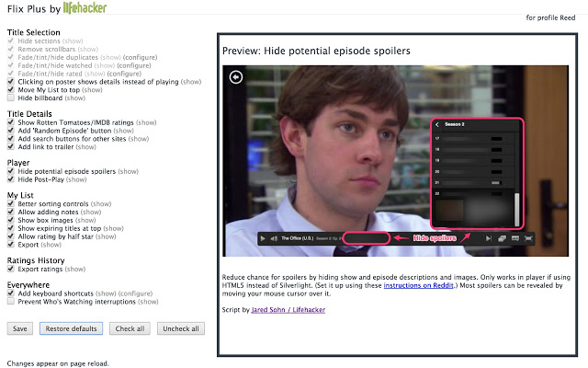The height and width of the screenshot is (368, 588).
Task: Enable 'Prevent Who's Watching interruptions'
Action: coord(10,302)
